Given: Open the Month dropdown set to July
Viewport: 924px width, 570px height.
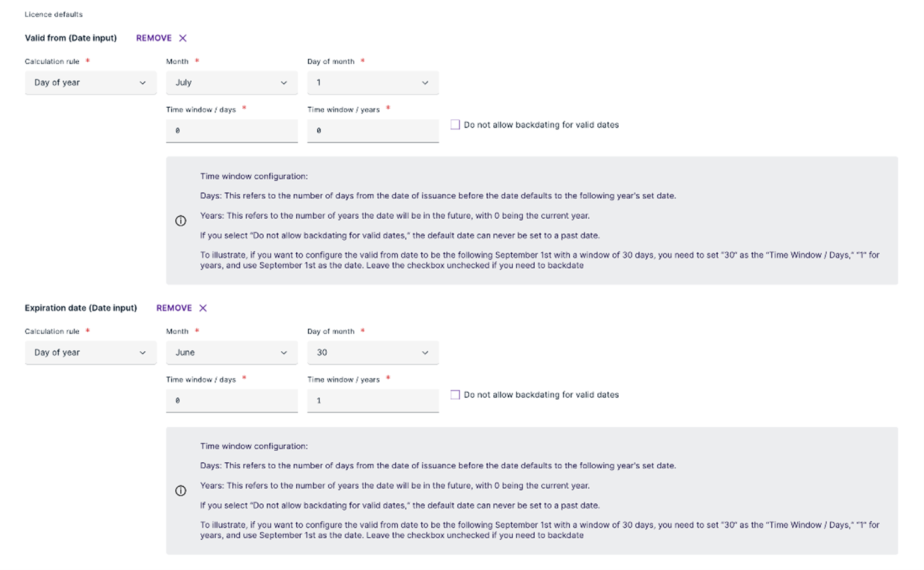Looking at the screenshot, I should pyautogui.click(x=231, y=83).
